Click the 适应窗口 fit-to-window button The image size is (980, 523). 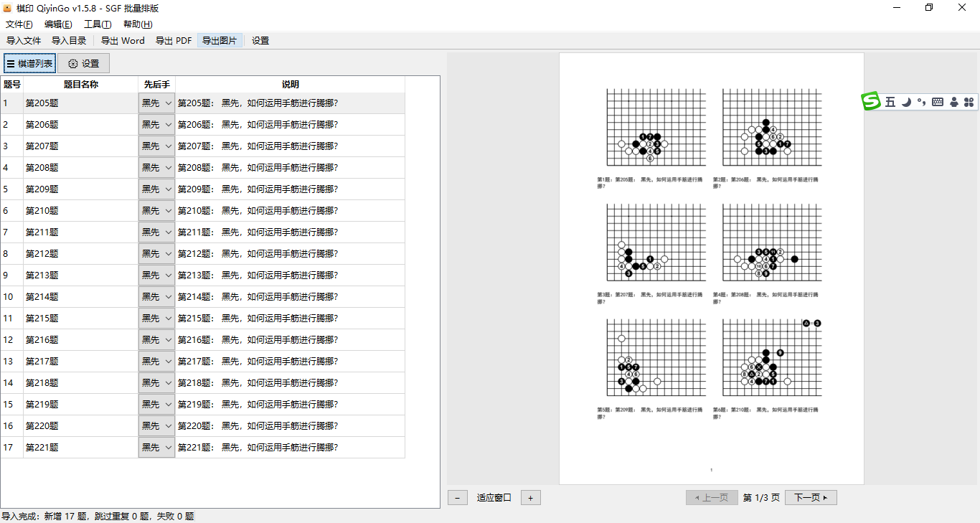tap(494, 497)
